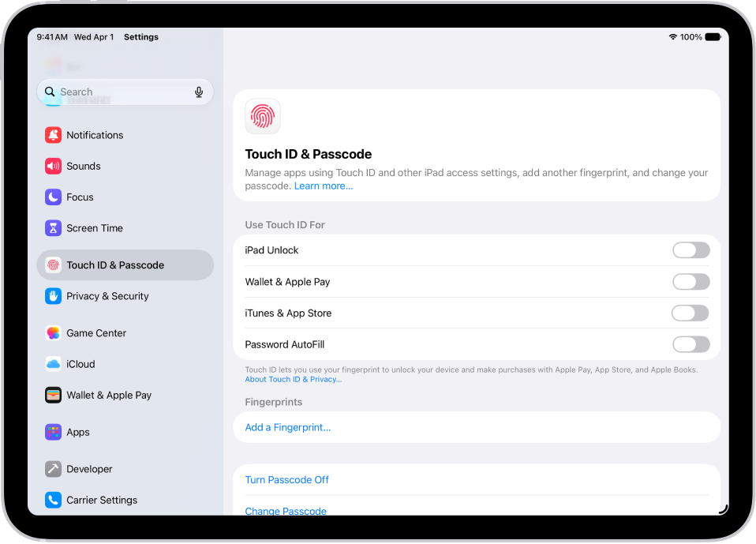Open Game Center settings
The image size is (756, 544).
pos(125,332)
